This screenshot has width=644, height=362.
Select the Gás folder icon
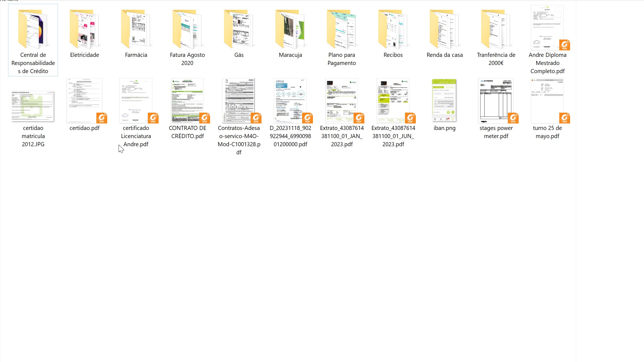tap(238, 29)
